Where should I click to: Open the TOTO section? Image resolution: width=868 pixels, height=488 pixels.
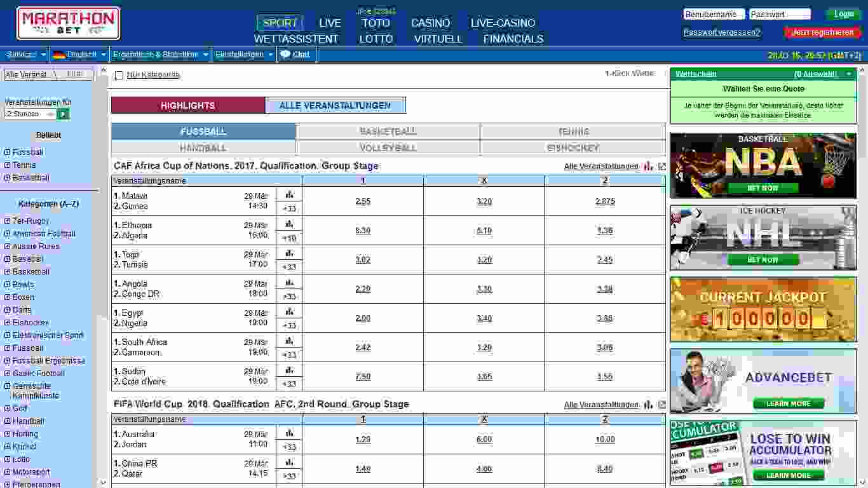point(376,23)
